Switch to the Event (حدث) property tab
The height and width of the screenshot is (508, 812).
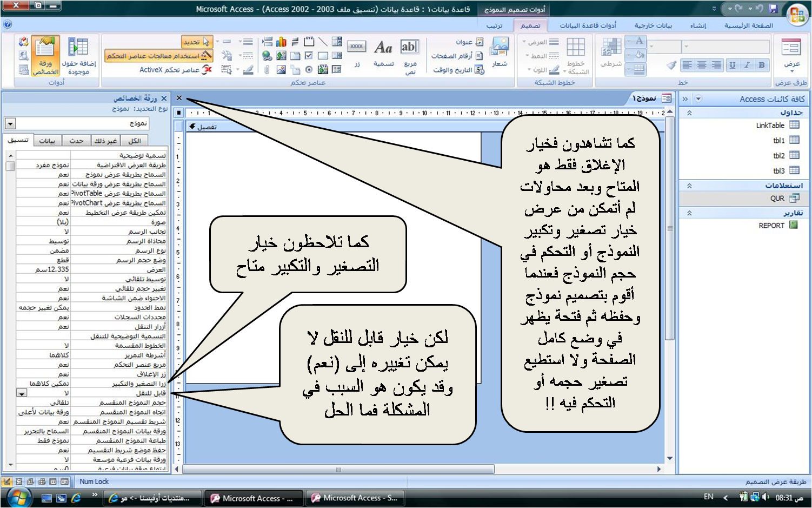76,141
